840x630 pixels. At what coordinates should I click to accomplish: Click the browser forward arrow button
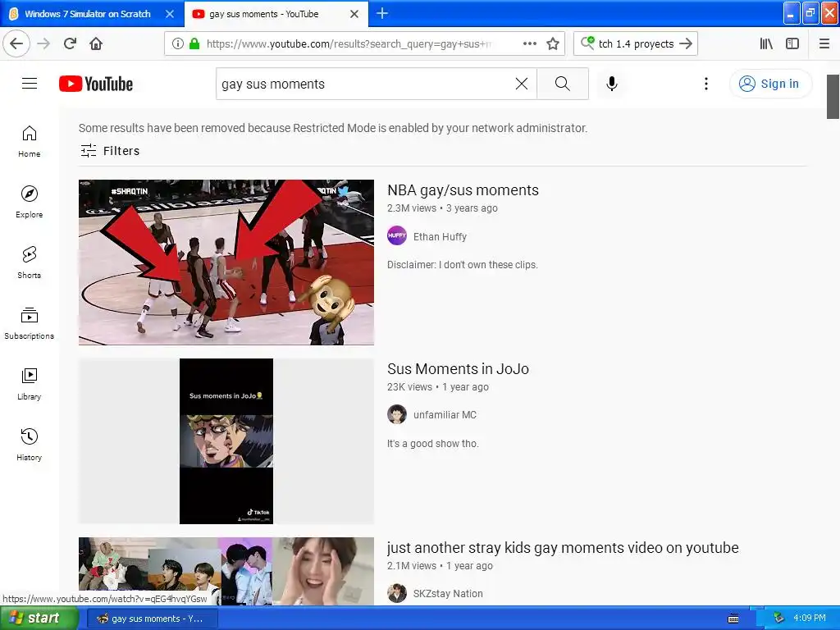[x=43, y=43]
